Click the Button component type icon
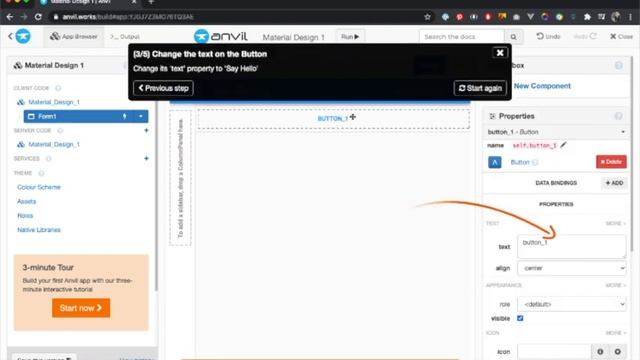 click(x=495, y=162)
